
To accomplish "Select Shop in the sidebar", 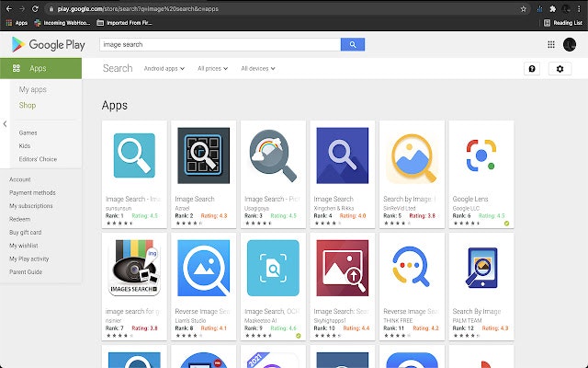I will 28,105.
